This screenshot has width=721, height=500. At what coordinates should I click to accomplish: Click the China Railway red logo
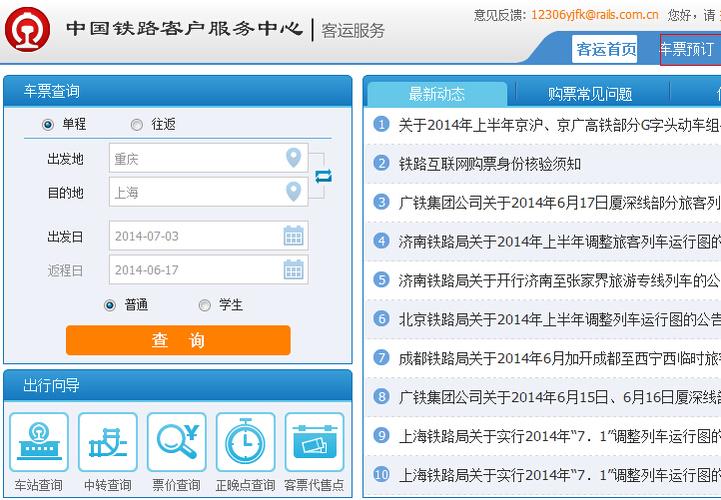point(28,29)
